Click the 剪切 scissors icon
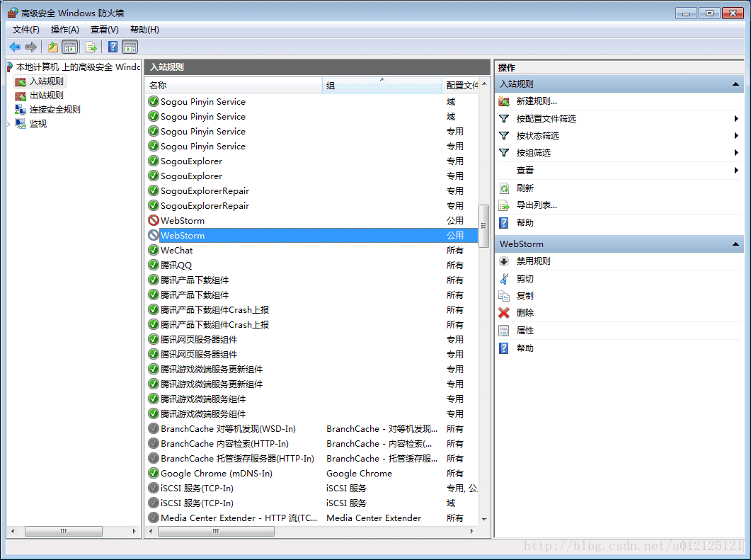 504,279
